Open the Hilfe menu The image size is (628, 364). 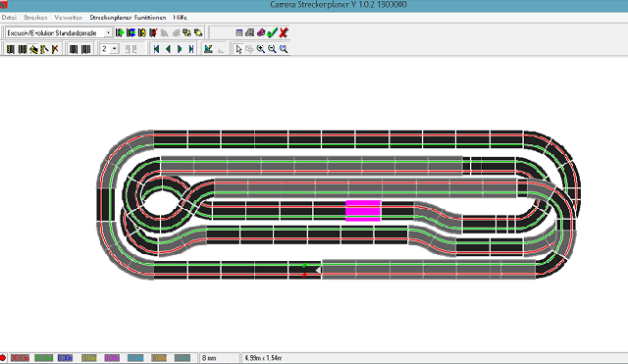tap(180, 18)
